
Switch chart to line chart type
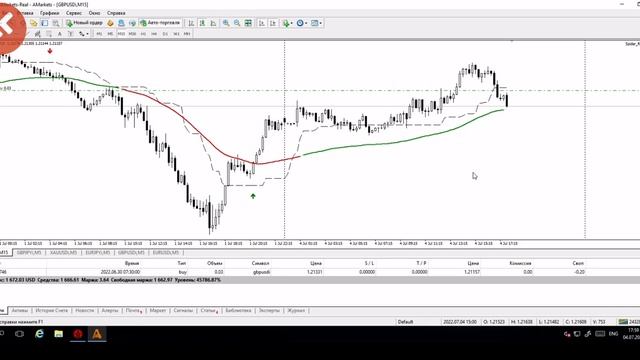213,23
